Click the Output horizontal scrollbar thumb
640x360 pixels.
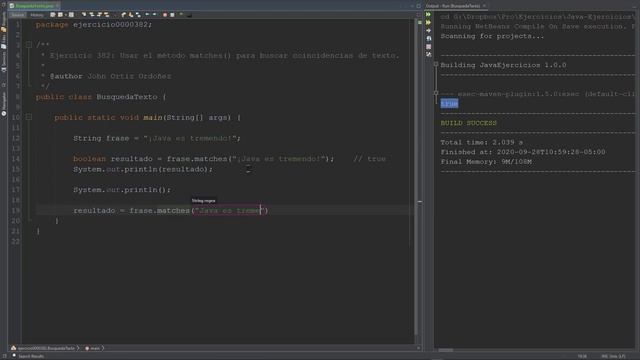446,350
